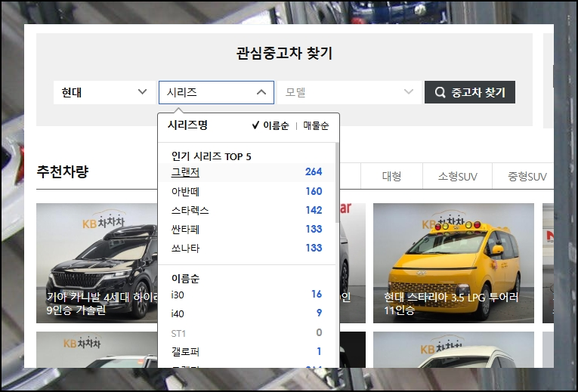Select ST1 series entry
This screenshot has height=392, width=578.
pyautogui.click(x=246, y=333)
